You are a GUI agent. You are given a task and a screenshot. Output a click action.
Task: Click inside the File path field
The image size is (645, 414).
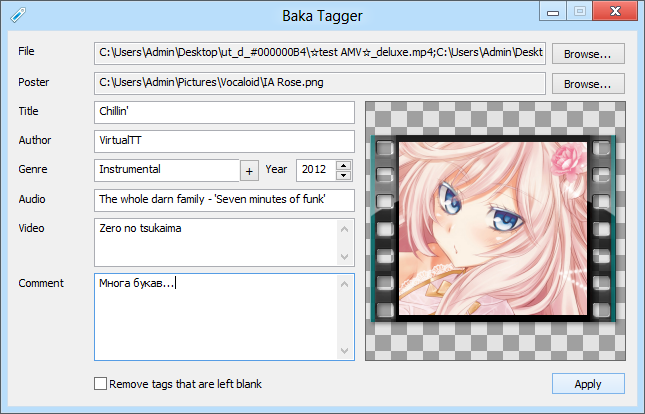pyautogui.click(x=320, y=53)
